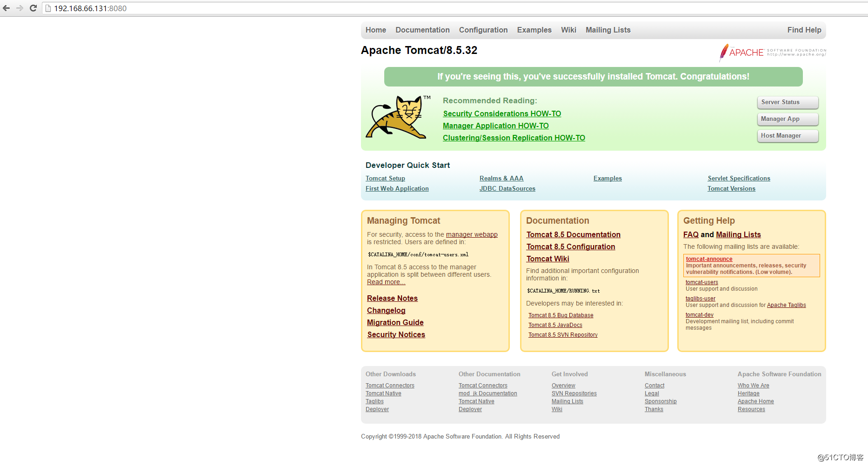Open Tomcat 8.5 JavaDocs link

click(555, 325)
